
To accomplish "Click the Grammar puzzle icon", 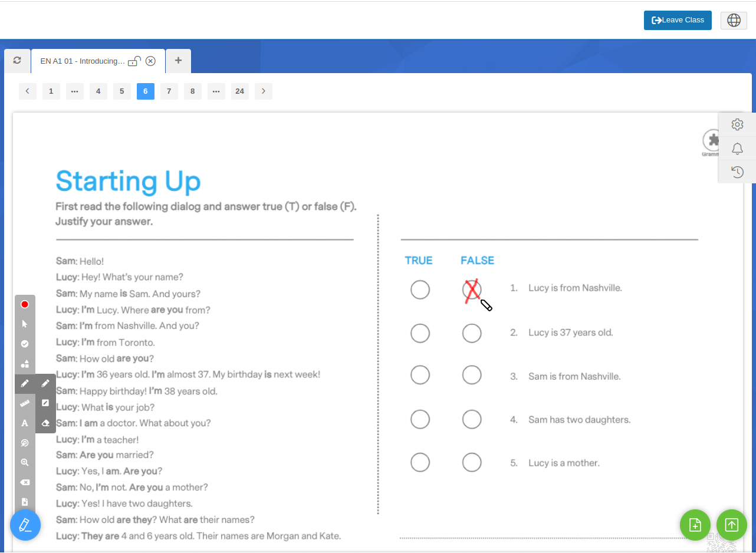I will coord(712,141).
